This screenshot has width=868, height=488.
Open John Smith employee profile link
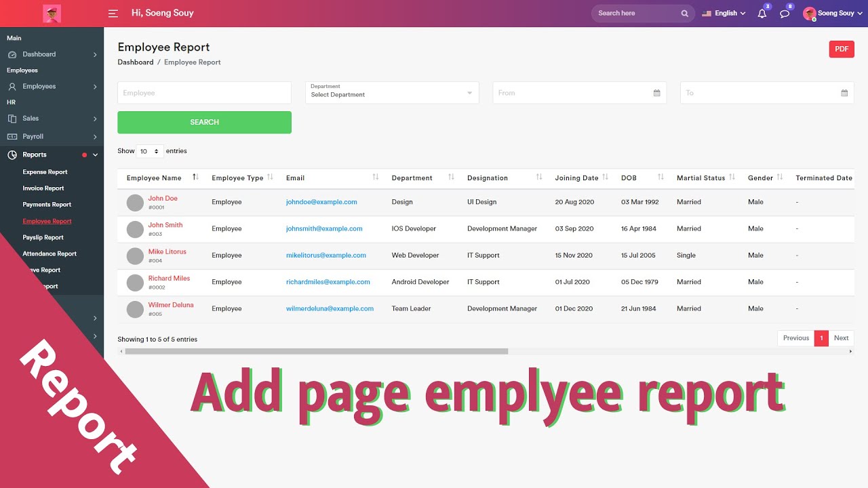[x=165, y=225]
